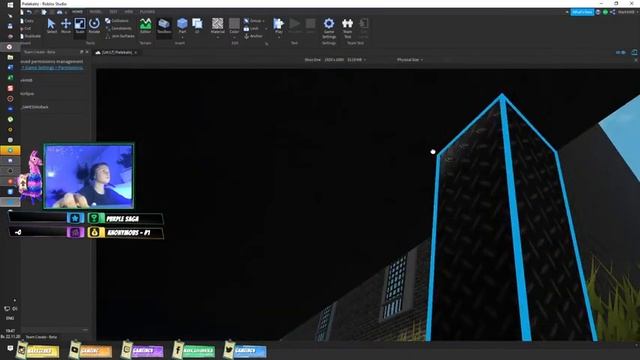Insert a new Part
Viewport: 640px width, 360px height.
click(182, 25)
